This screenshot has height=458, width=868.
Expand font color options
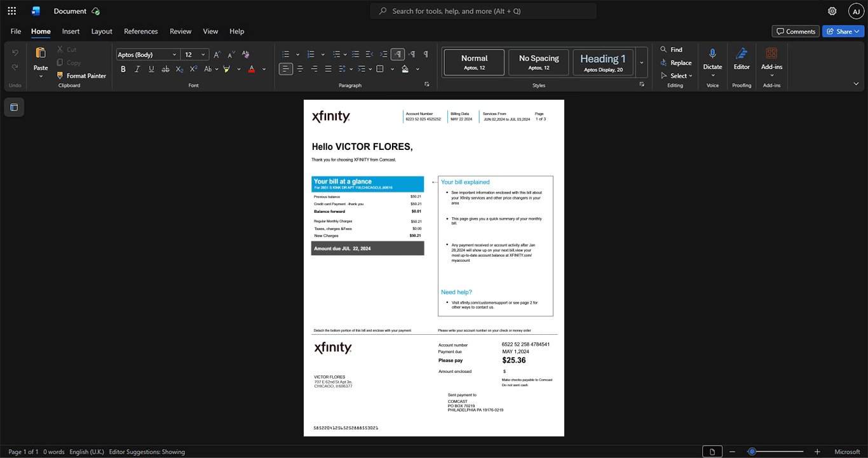(x=264, y=69)
